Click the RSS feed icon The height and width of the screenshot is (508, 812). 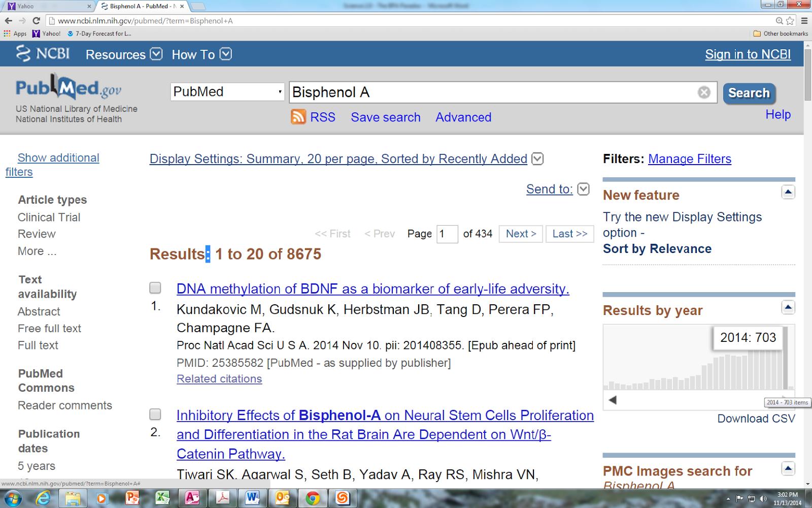(298, 117)
